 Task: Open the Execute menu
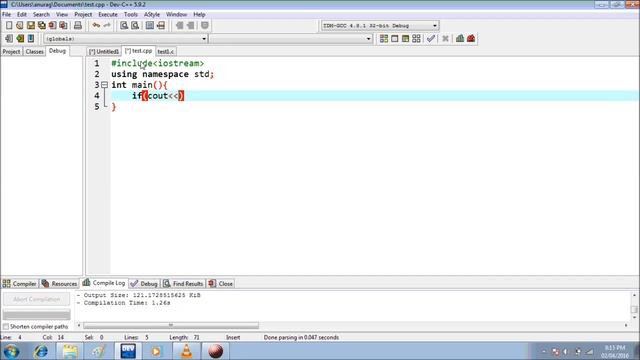tap(108, 14)
